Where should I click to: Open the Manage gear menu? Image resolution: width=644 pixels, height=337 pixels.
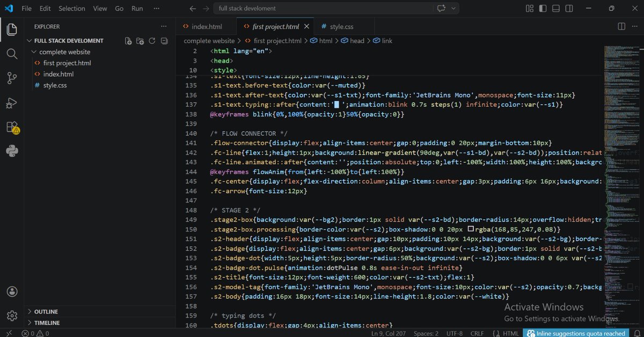coord(12,316)
